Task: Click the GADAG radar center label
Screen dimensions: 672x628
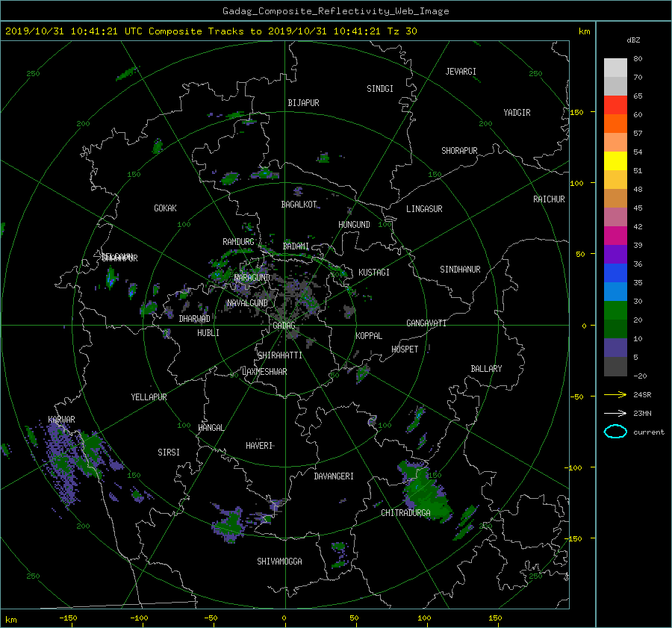Action: 284,326
